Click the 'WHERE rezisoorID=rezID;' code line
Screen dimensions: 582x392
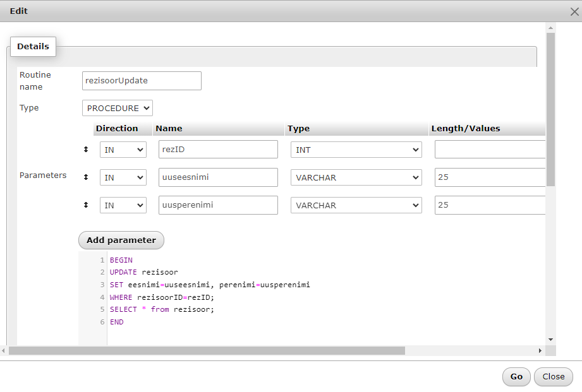[x=162, y=297]
